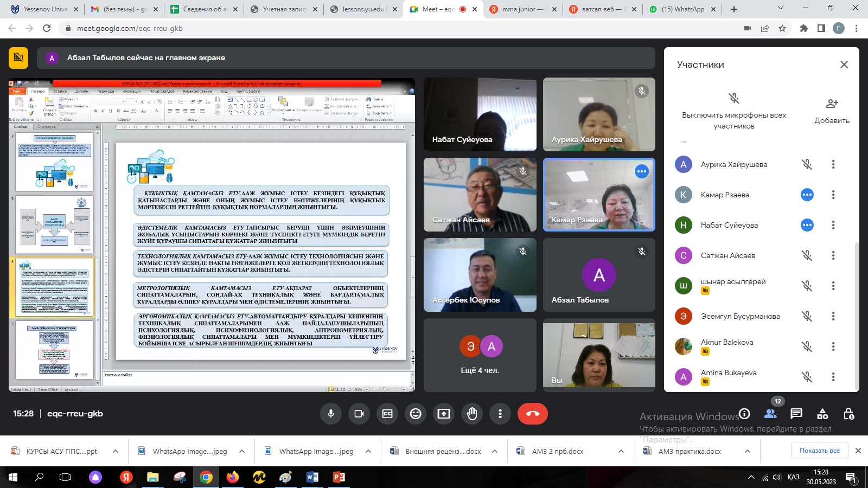The image size is (868, 488).
Task: Open the emoji reactions button
Action: pos(416,414)
